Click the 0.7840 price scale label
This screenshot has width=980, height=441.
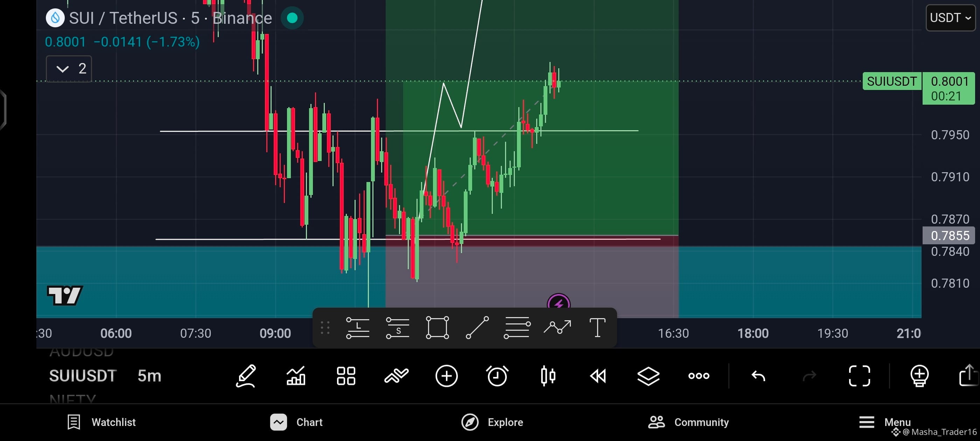[950, 252]
